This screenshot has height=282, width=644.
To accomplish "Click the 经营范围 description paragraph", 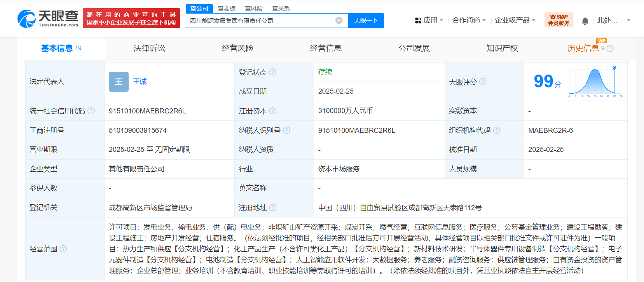I will 366,249.
